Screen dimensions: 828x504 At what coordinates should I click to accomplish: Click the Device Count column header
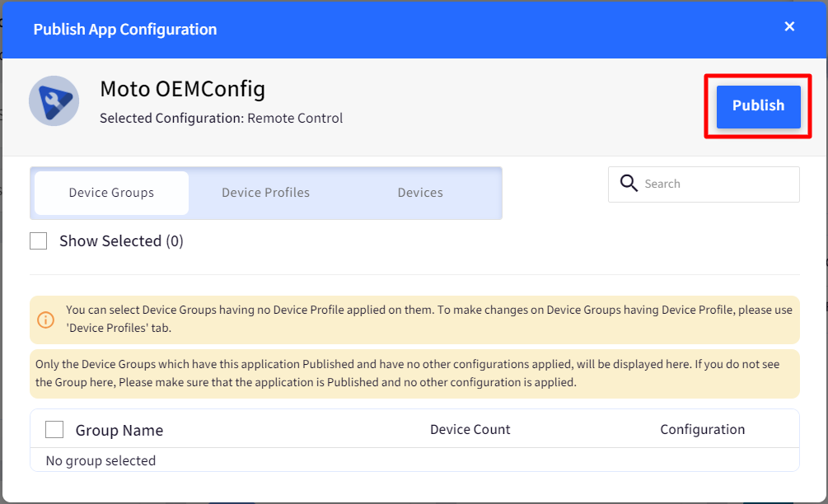coord(470,430)
